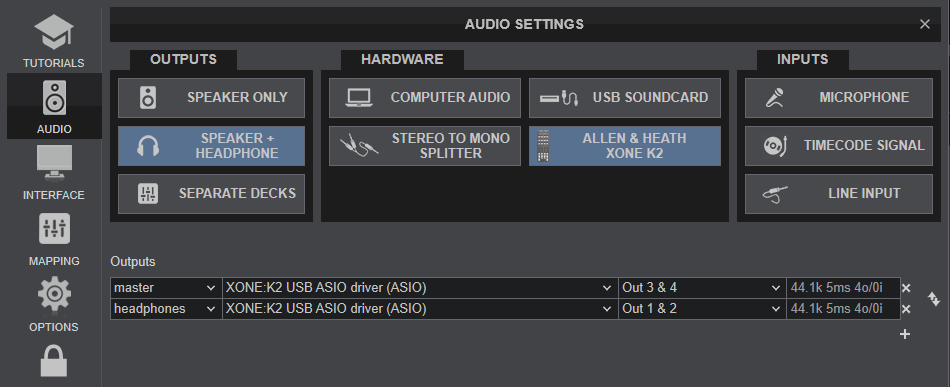Open Interface settings monitor icon
The height and width of the screenshot is (387, 950).
click(x=54, y=163)
